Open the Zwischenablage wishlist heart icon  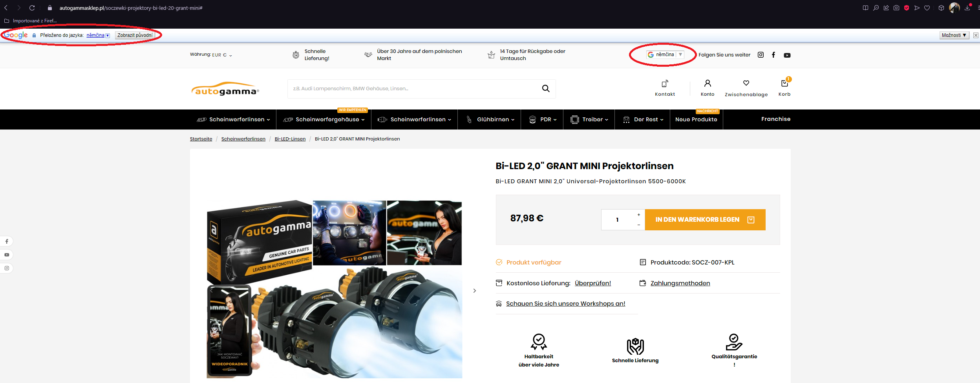click(746, 83)
